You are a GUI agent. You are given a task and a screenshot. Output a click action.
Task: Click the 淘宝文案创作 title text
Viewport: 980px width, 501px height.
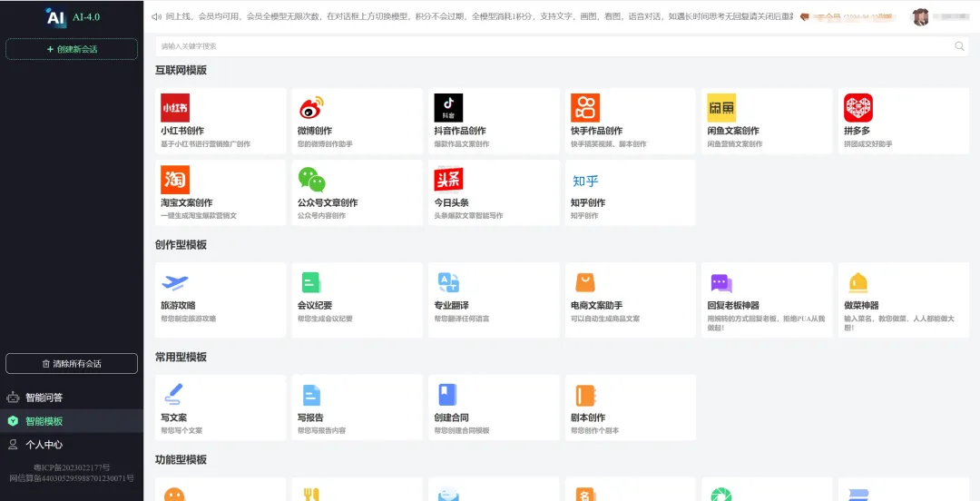click(187, 202)
